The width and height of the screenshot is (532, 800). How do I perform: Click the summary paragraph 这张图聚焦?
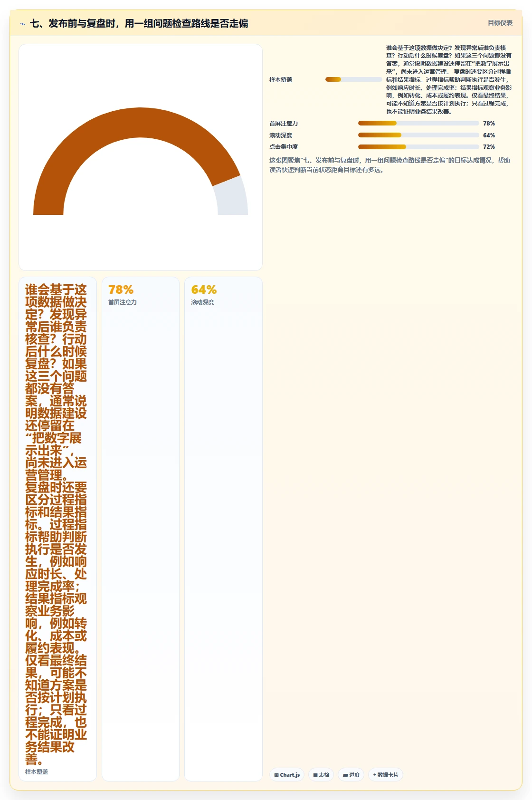click(x=389, y=165)
